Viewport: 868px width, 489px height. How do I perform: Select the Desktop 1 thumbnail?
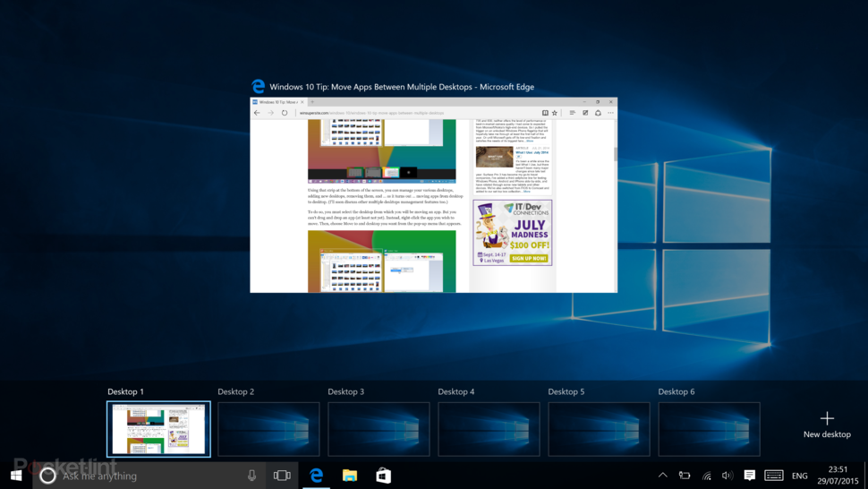(158, 429)
